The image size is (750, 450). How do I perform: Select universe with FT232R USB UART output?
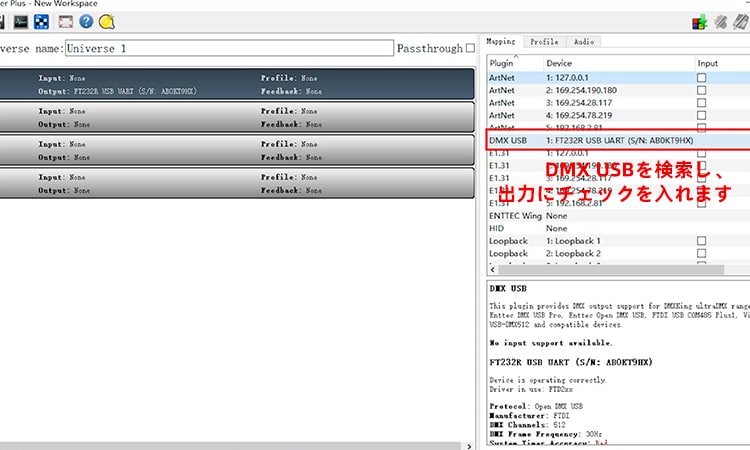point(236,84)
